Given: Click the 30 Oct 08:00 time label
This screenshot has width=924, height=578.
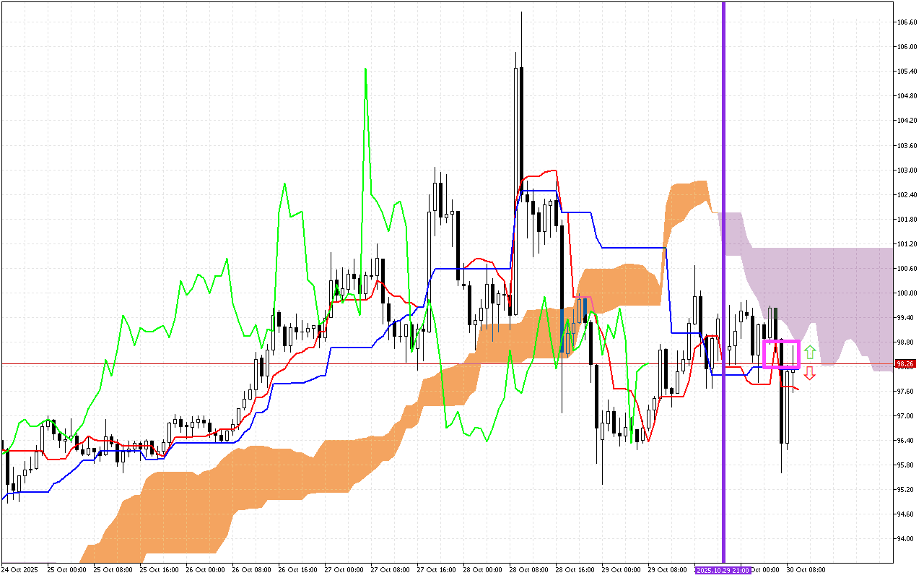Looking at the screenshot, I should coord(806,570).
